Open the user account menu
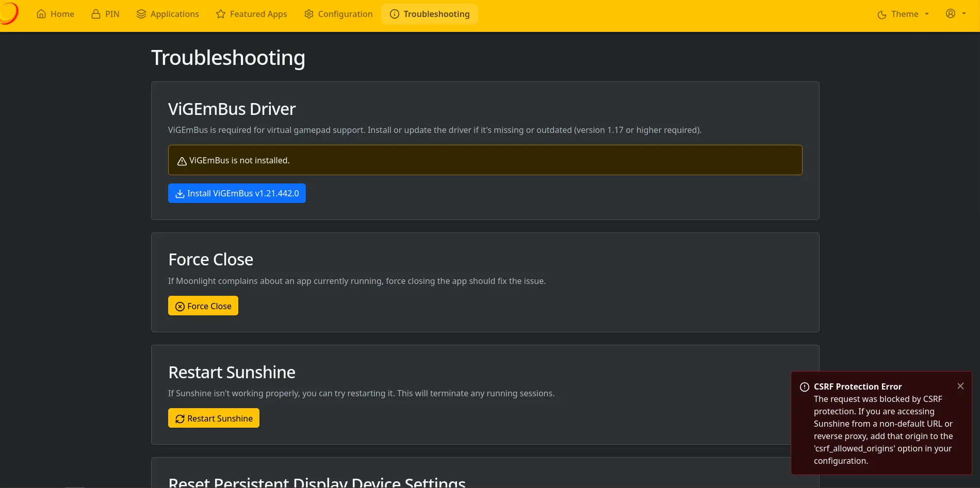This screenshot has height=488, width=980. [956, 13]
